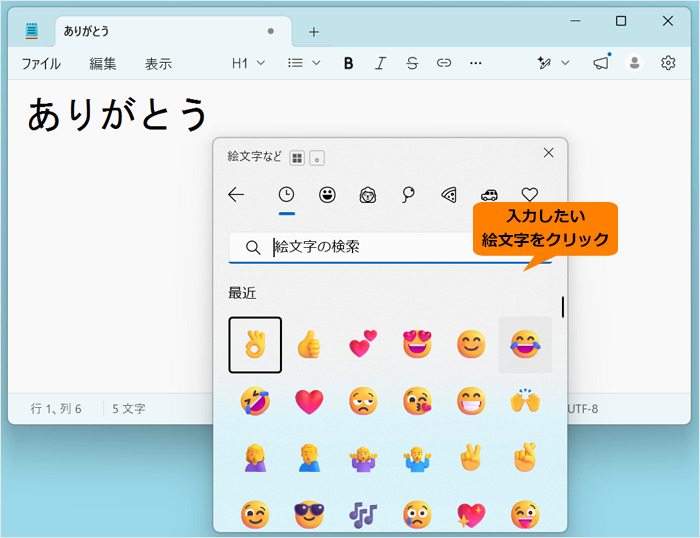
Task: Open the announcements megaphone
Action: [x=601, y=63]
